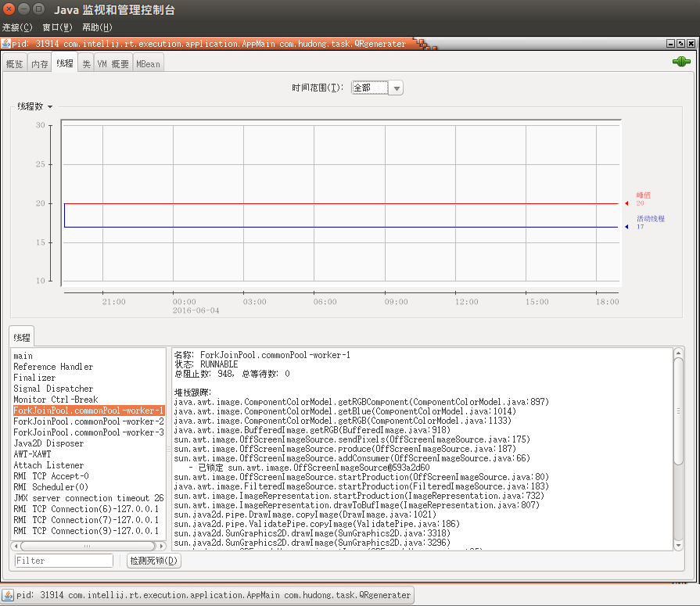Select the AWT-XAWT thread
Viewport: 700px width, 606px height.
tap(88, 454)
